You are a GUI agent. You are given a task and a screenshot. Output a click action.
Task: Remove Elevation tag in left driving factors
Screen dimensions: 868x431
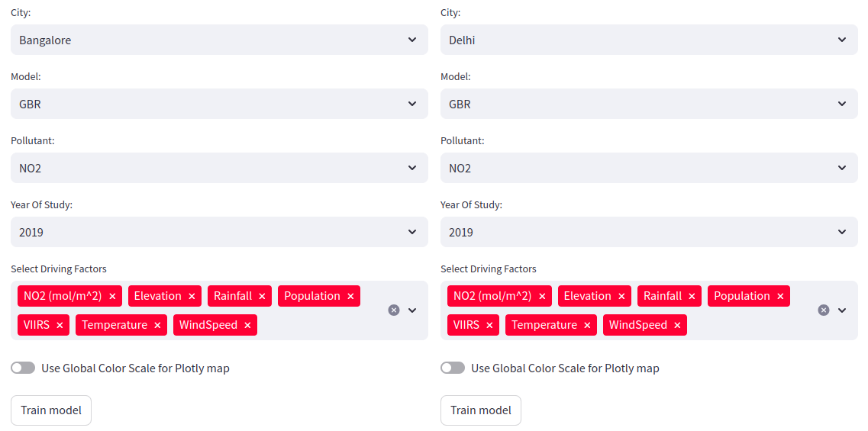pyautogui.click(x=192, y=296)
